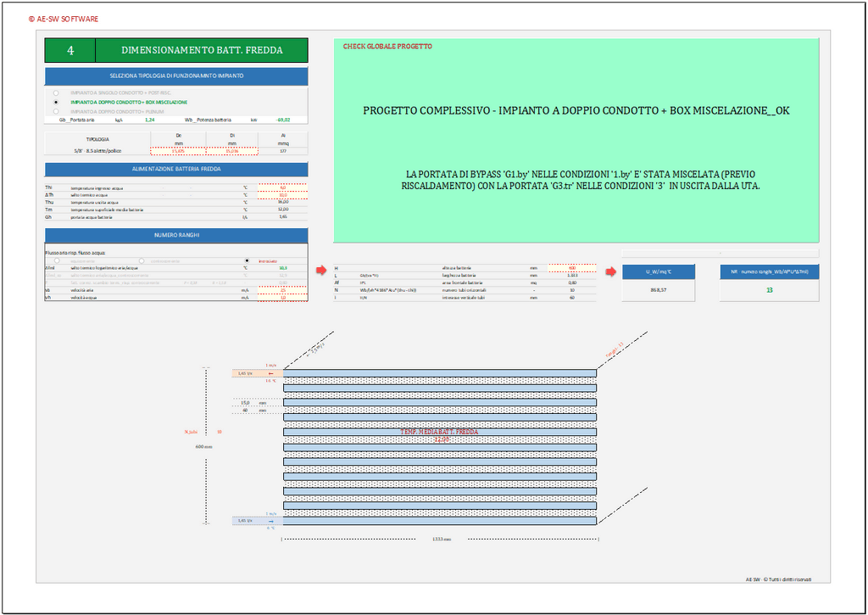Click the red arrow pointing to U_W/mq°C box

[609, 272]
